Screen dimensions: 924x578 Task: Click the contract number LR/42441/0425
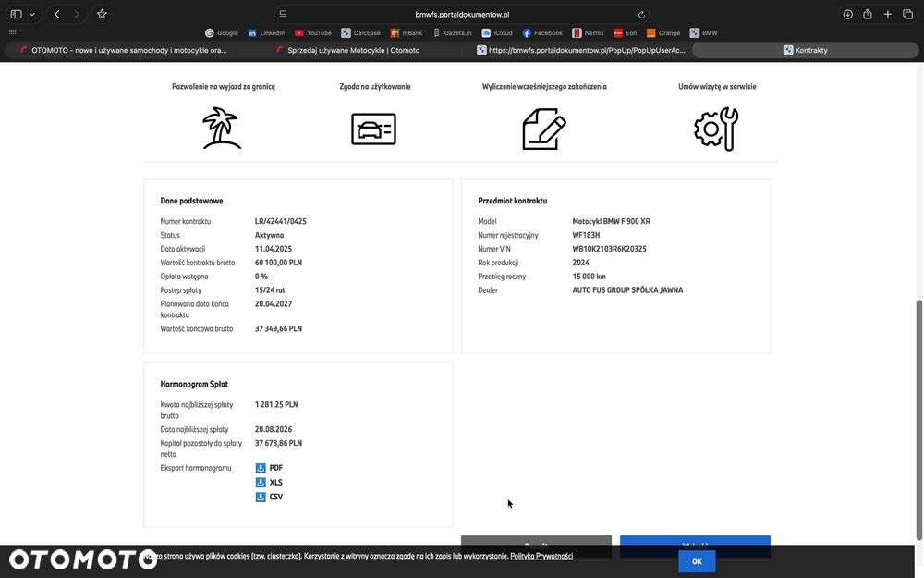click(x=281, y=221)
